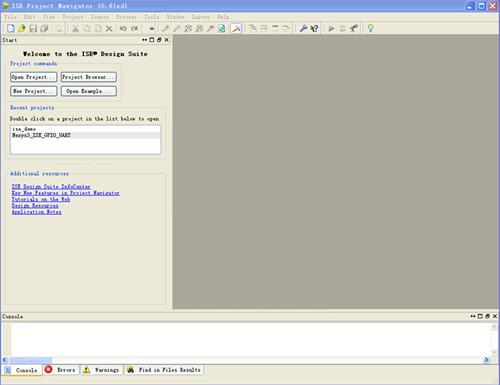This screenshot has height=385, width=500.
Task: Click the Open Project... button
Action: 34,77
